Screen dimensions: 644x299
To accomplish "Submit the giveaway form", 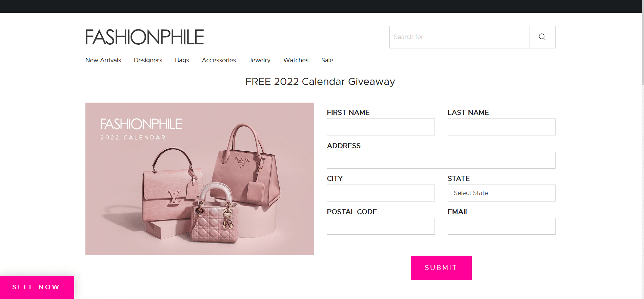I will pyautogui.click(x=441, y=268).
